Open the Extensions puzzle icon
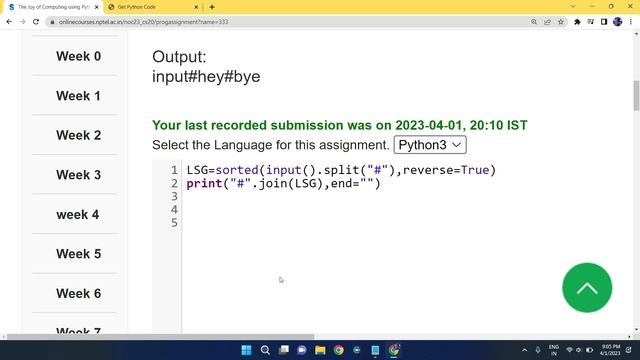This screenshot has width=640, height=360. (x=577, y=22)
